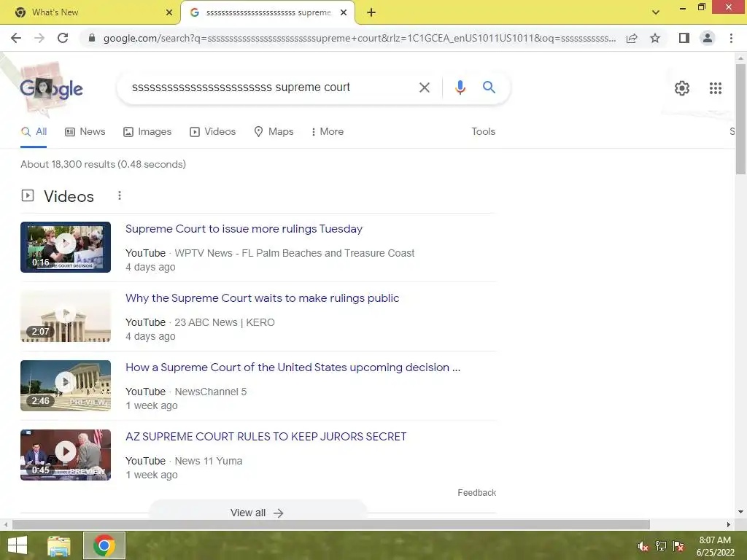This screenshot has height=560, width=747.
Task: Open Google quick settings gear
Action: pyautogui.click(x=682, y=88)
